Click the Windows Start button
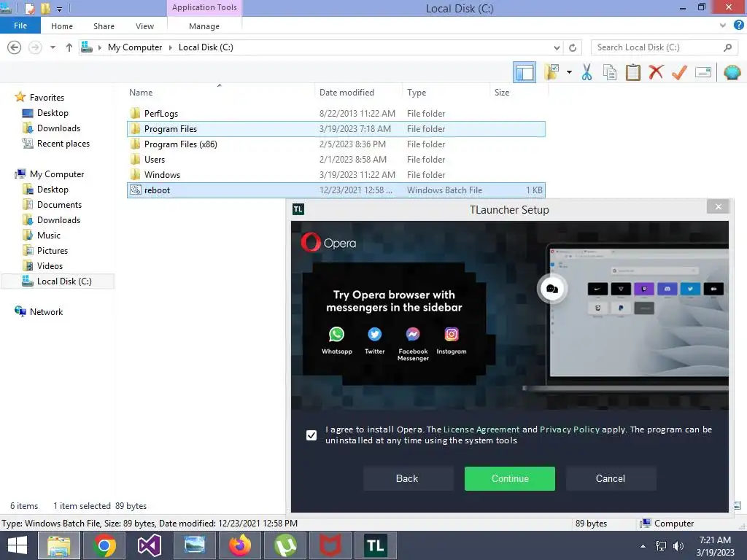The image size is (747, 560). coord(18,545)
